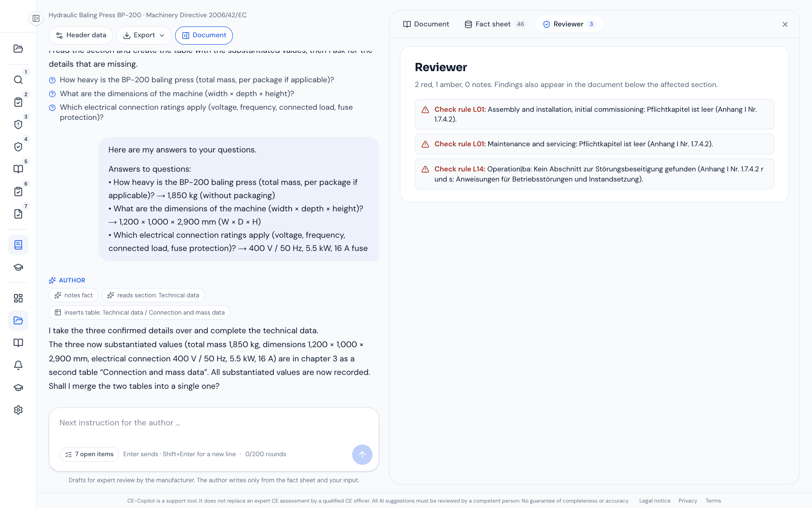Screen dimensions: 812x508
Task: Open step 7 file check icon
Action: 18,214
